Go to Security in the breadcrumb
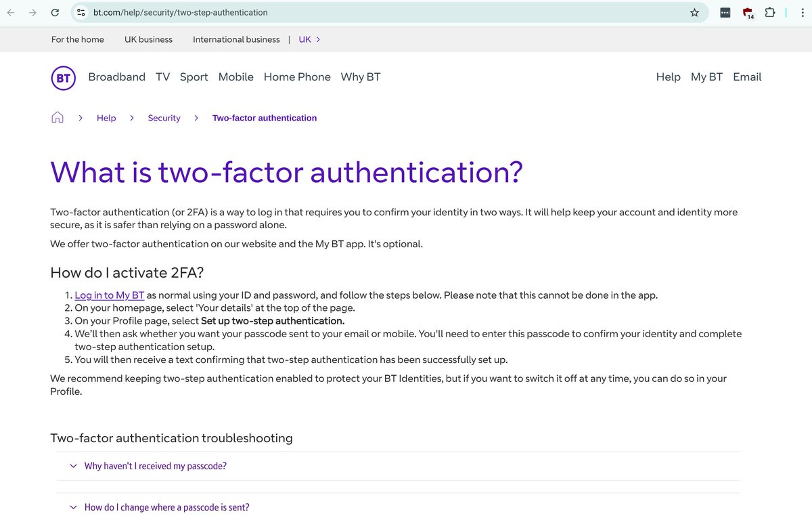This screenshot has height=516, width=812. (164, 118)
